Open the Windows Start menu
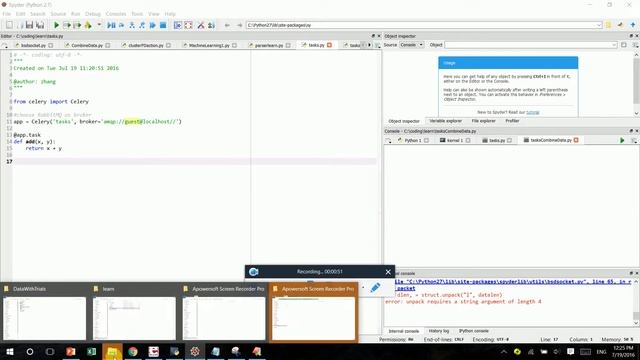The image size is (640, 360). (9, 351)
